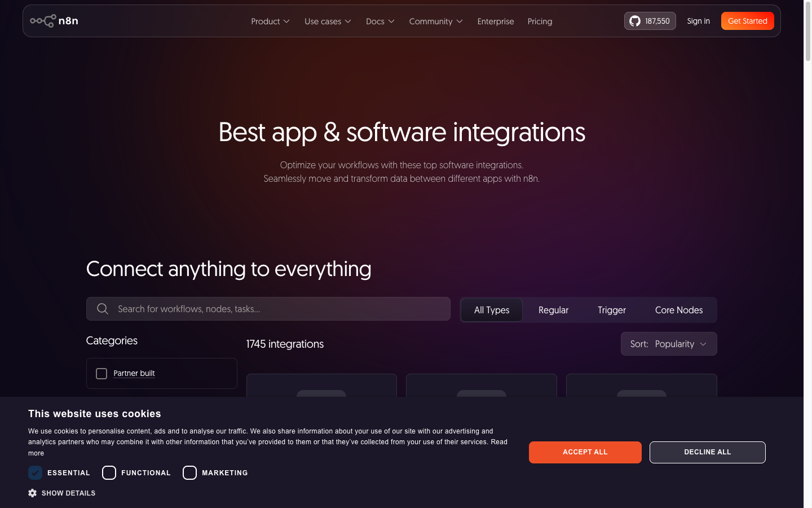The width and height of the screenshot is (812, 508).
Task: Click '1745 integrations' count text
Action: click(x=285, y=344)
